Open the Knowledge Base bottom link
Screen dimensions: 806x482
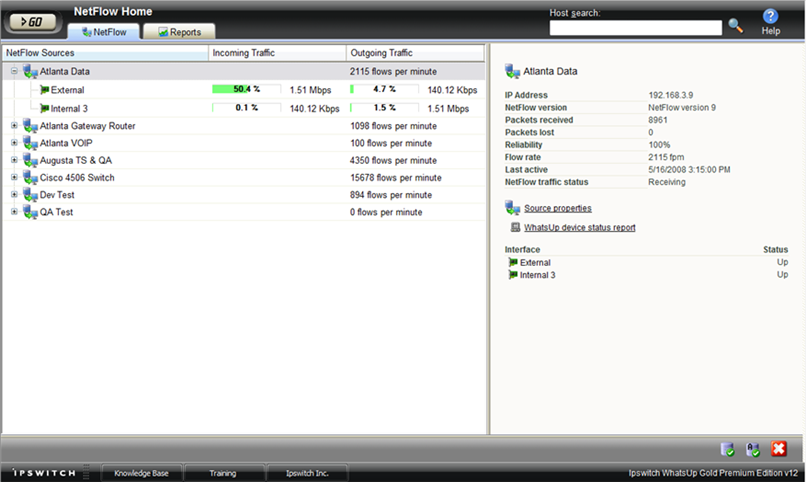pos(141,472)
